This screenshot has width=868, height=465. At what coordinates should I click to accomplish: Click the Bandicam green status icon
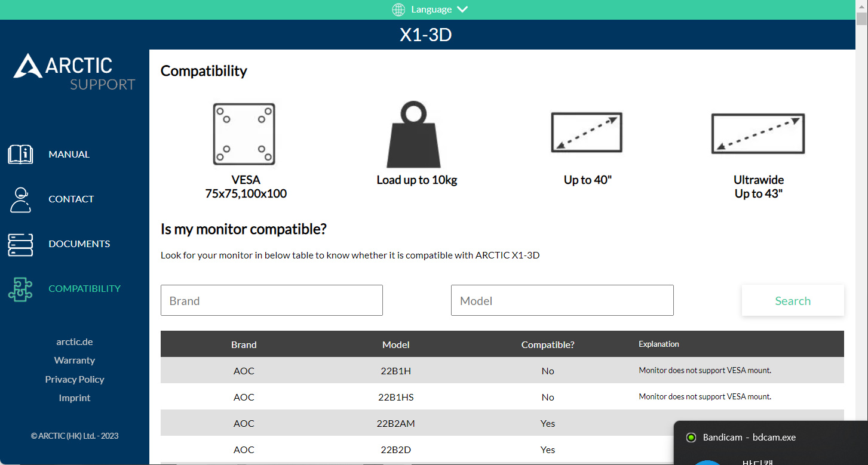point(691,438)
